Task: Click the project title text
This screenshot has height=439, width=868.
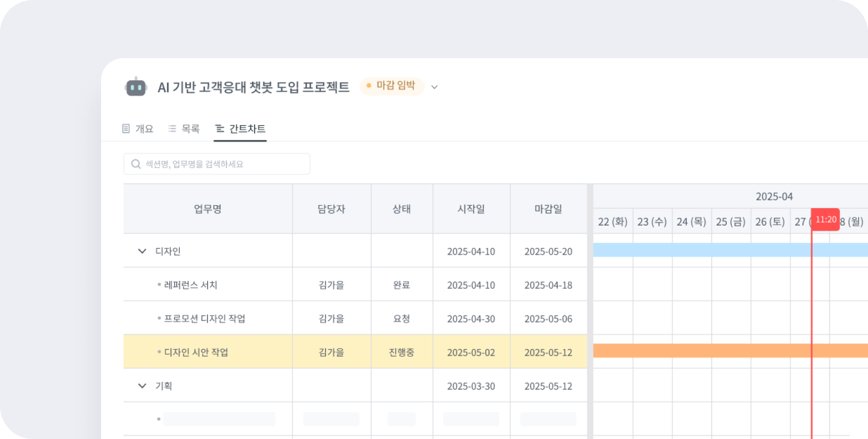Action: pyautogui.click(x=253, y=87)
